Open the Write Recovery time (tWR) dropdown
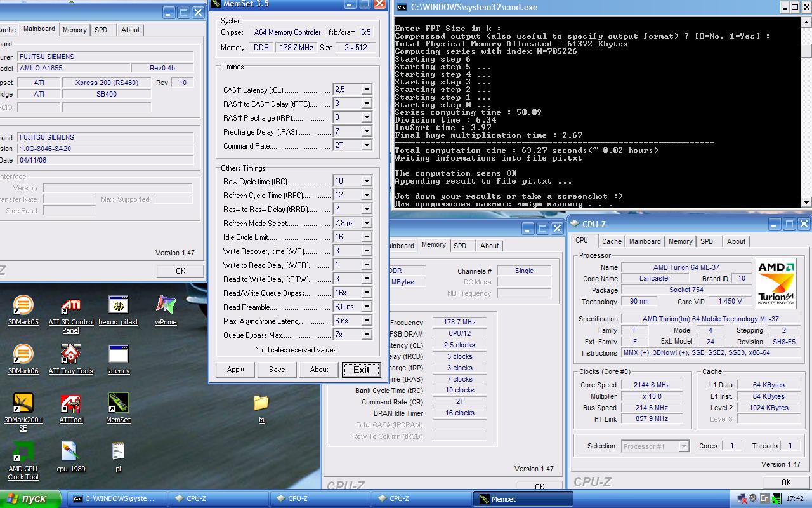 366,251
